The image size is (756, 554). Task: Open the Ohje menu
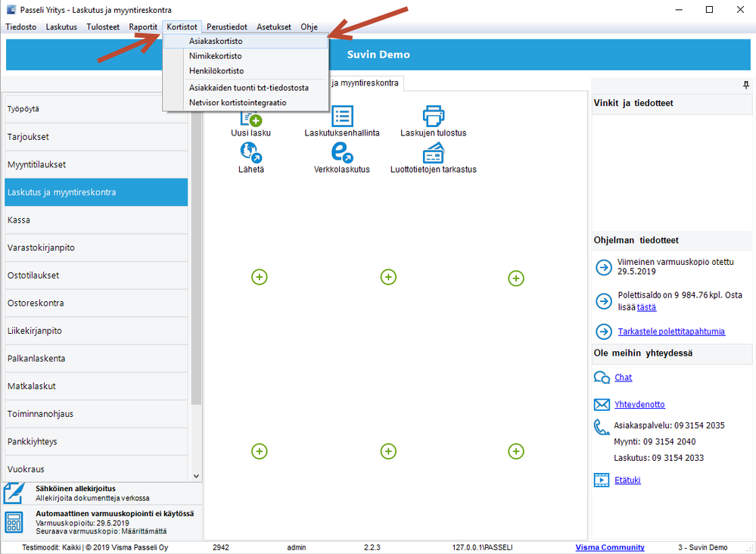coord(309,27)
